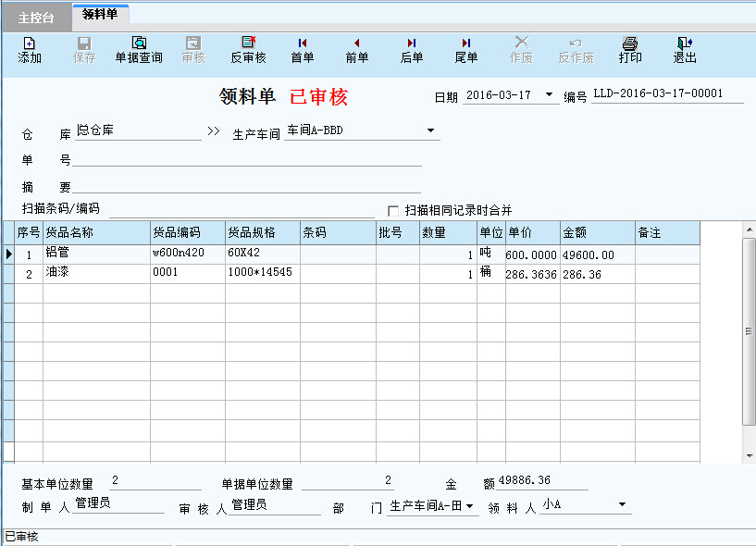This screenshot has height=546, width=756.
Task: Open the 部门 department dropdown
Action: (469, 506)
